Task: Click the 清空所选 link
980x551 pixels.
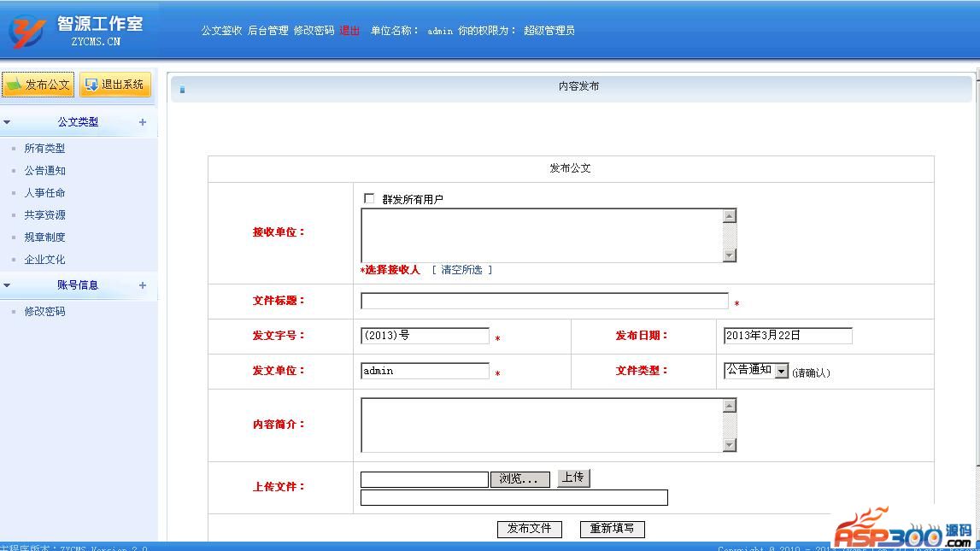Action: pyautogui.click(x=462, y=270)
